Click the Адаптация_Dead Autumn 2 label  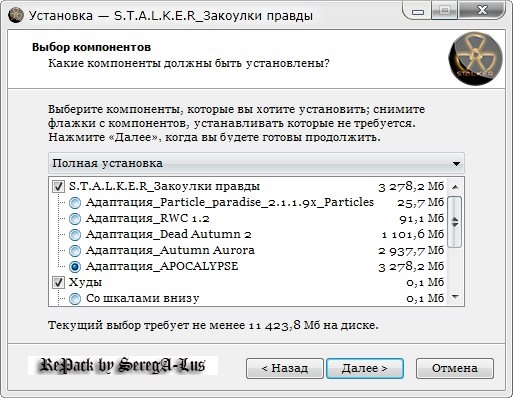coord(169,234)
